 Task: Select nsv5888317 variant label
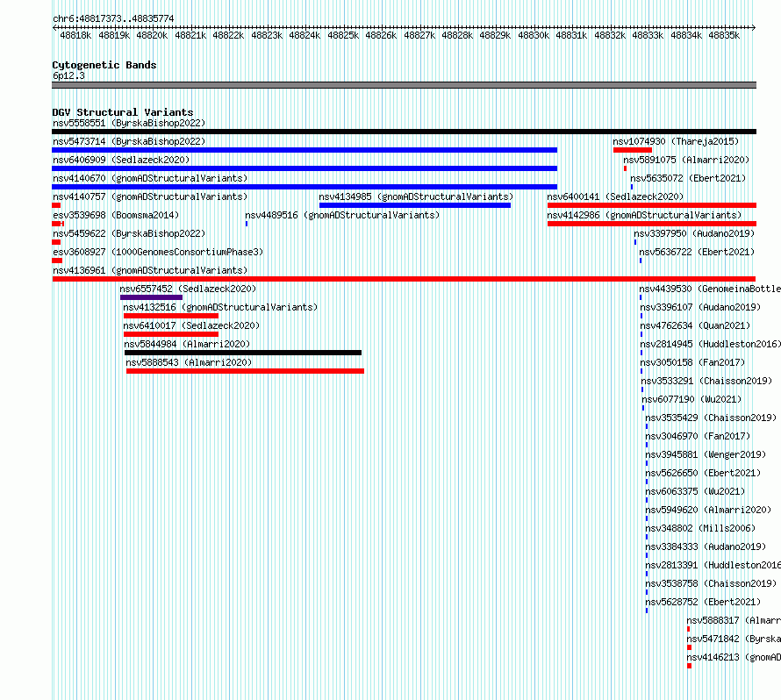coord(734,620)
